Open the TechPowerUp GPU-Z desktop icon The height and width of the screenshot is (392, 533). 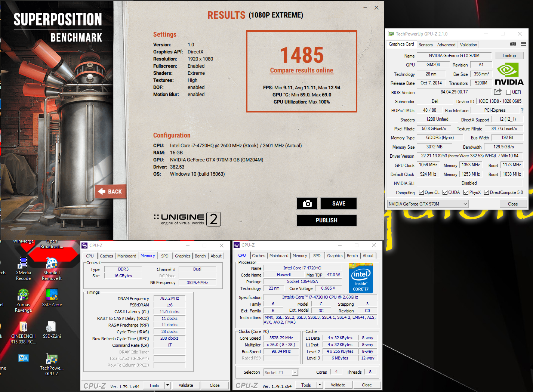[52, 364]
